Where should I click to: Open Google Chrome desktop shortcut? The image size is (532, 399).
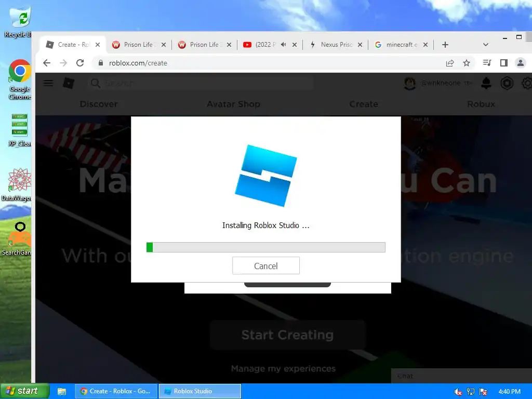pos(19,79)
